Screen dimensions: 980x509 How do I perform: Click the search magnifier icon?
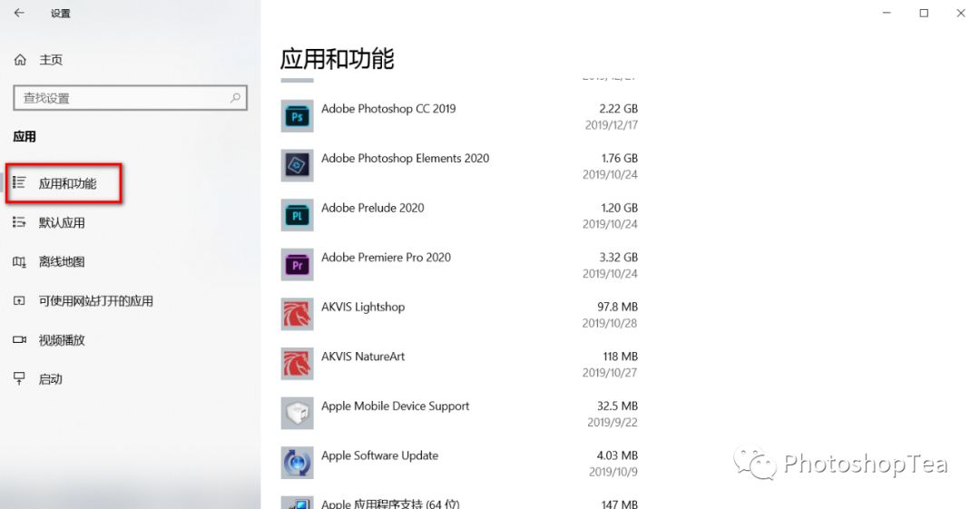pyautogui.click(x=235, y=98)
